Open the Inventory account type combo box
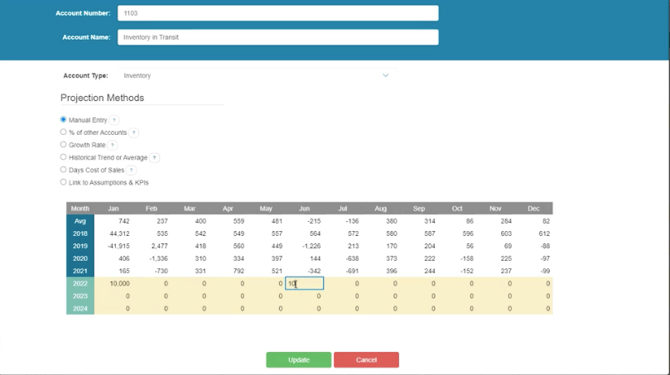 tap(258, 76)
